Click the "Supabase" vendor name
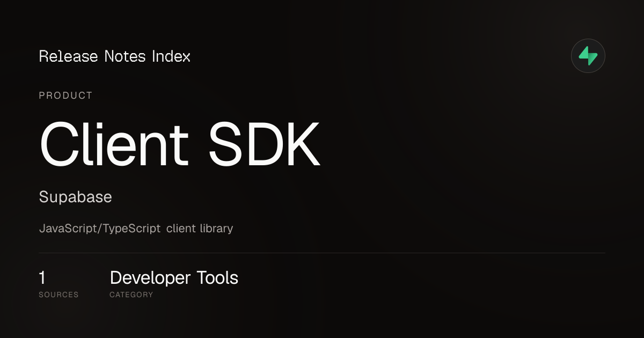The height and width of the screenshot is (338, 644). [x=76, y=197]
